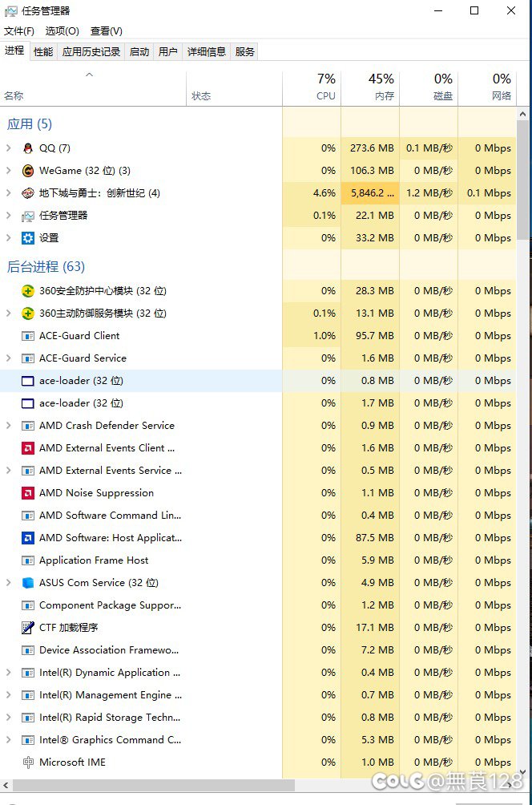The height and width of the screenshot is (805, 532).
Task: Expand the ASUS Com Service entry
Action: [x=8, y=583]
